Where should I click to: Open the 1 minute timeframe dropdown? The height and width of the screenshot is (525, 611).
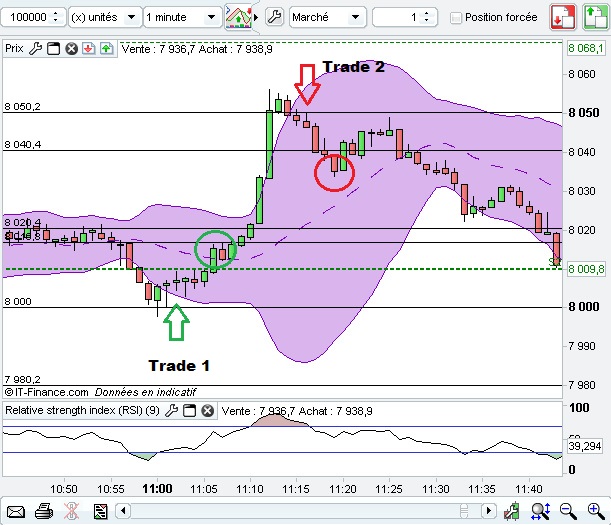tap(181, 17)
